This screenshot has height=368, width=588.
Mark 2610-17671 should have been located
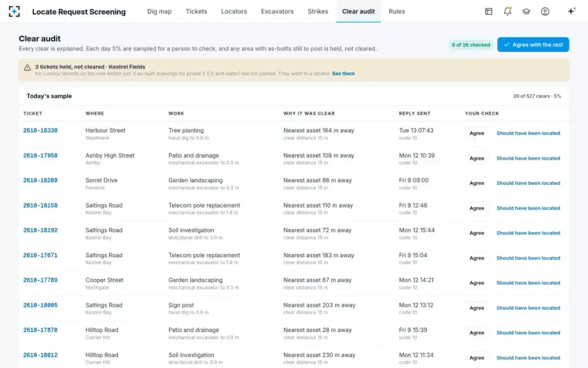point(528,258)
